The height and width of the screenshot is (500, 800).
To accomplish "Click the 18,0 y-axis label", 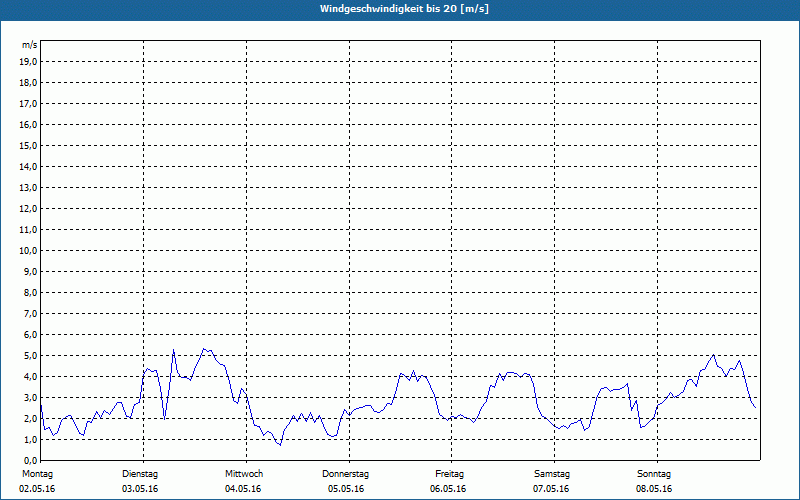I will [28, 83].
